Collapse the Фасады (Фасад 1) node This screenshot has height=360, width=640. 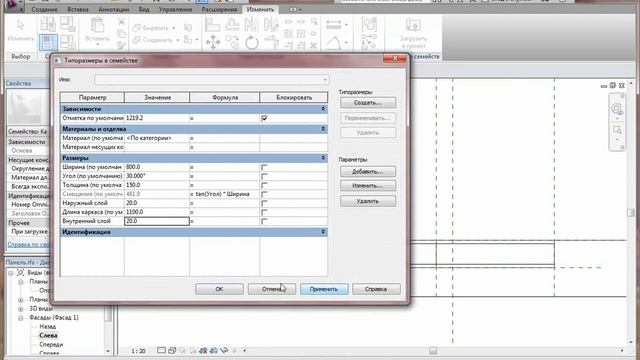[20, 318]
